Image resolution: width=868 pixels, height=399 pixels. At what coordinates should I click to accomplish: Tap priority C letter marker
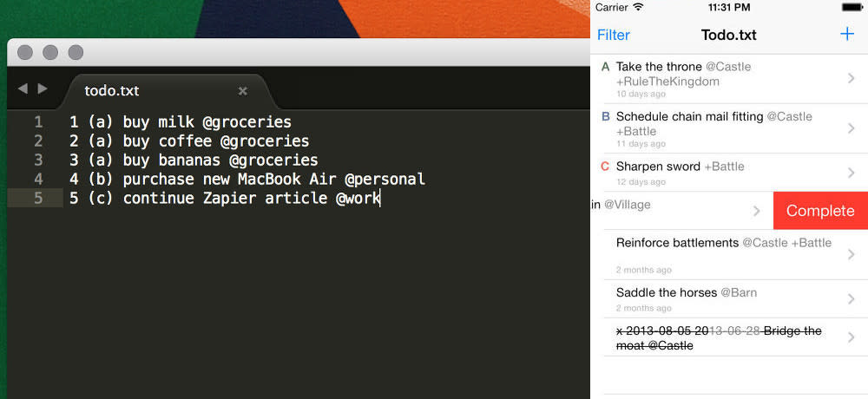605,167
